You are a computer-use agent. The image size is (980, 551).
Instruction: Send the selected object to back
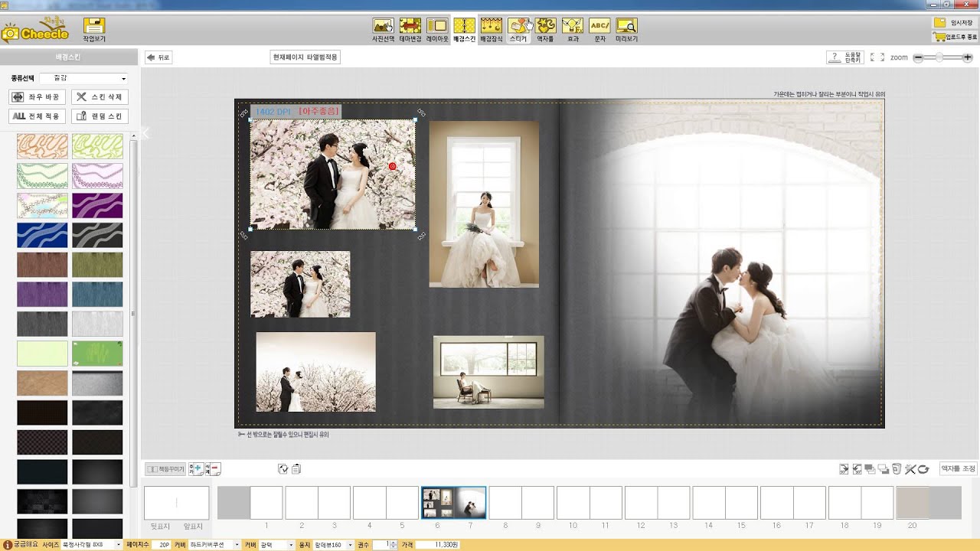(x=884, y=468)
